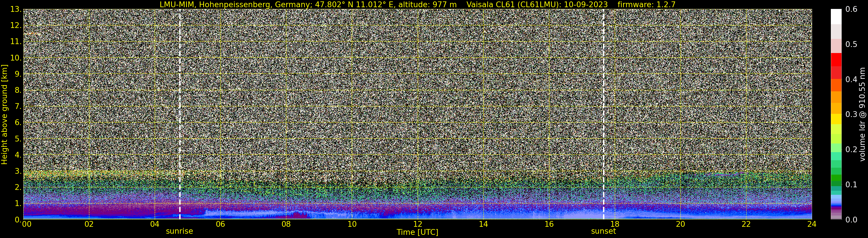Click the '9.' height axis tick label
The width and height of the screenshot is (868, 238).
(18, 74)
